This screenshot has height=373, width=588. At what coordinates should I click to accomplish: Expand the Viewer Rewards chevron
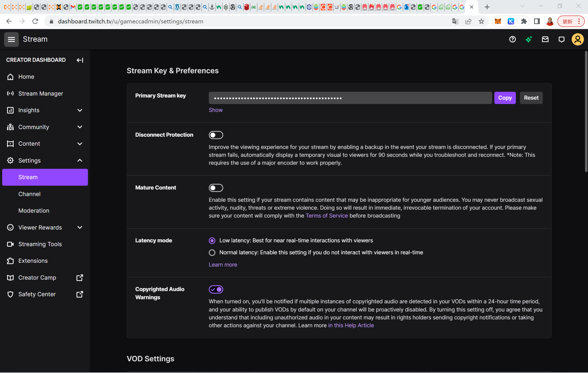point(80,227)
